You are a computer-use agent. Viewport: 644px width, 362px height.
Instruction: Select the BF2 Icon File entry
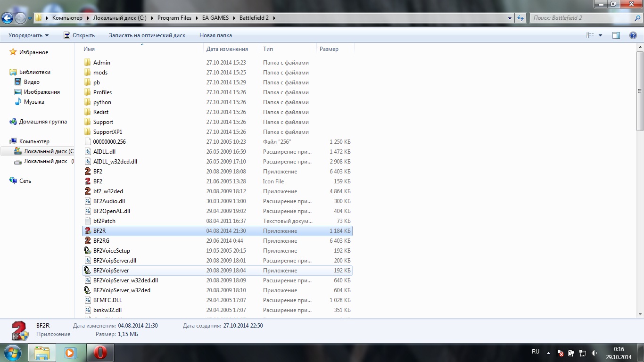(98, 181)
